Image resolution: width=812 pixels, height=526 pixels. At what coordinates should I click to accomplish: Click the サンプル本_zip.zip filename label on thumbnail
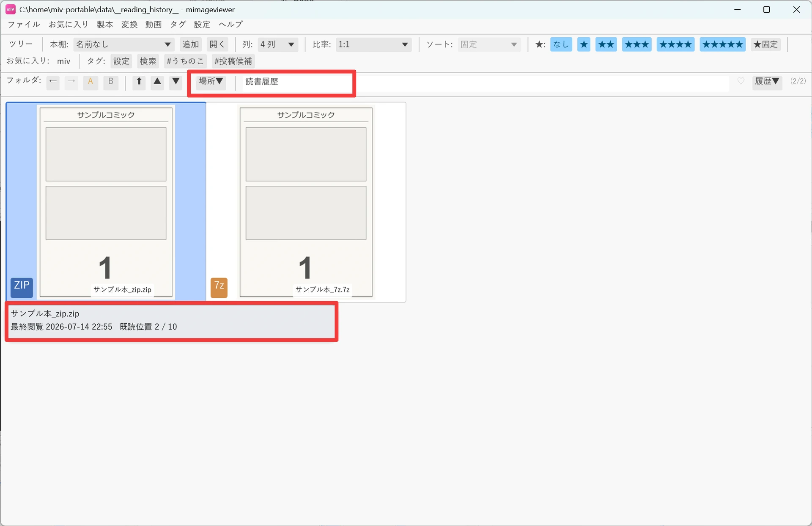click(122, 290)
